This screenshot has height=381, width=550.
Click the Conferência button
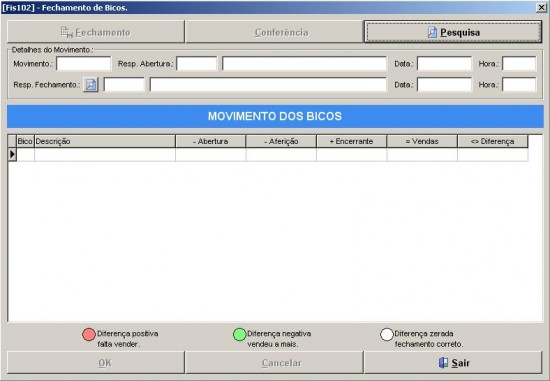(x=274, y=32)
